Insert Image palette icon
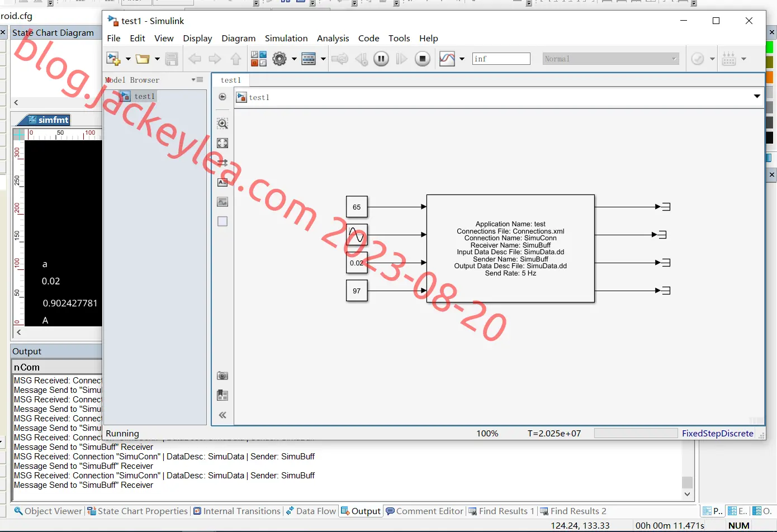This screenshot has height=532, width=777. coord(222,202)
